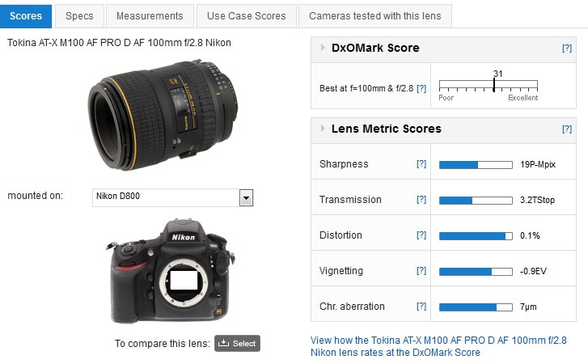
Task: Open help for Lens Metric Scores header
Action: 567,129
